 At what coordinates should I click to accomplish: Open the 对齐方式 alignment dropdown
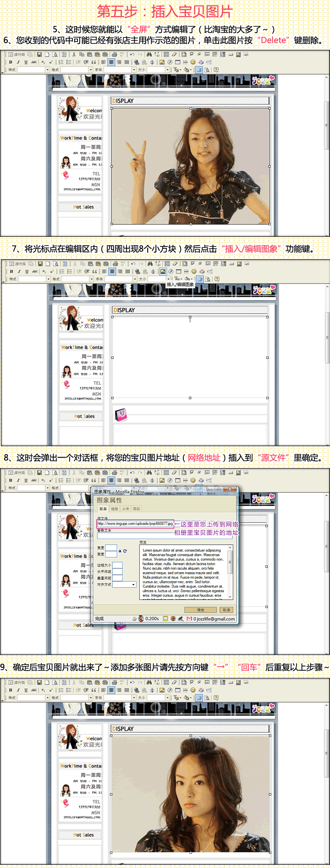(124, 584)
